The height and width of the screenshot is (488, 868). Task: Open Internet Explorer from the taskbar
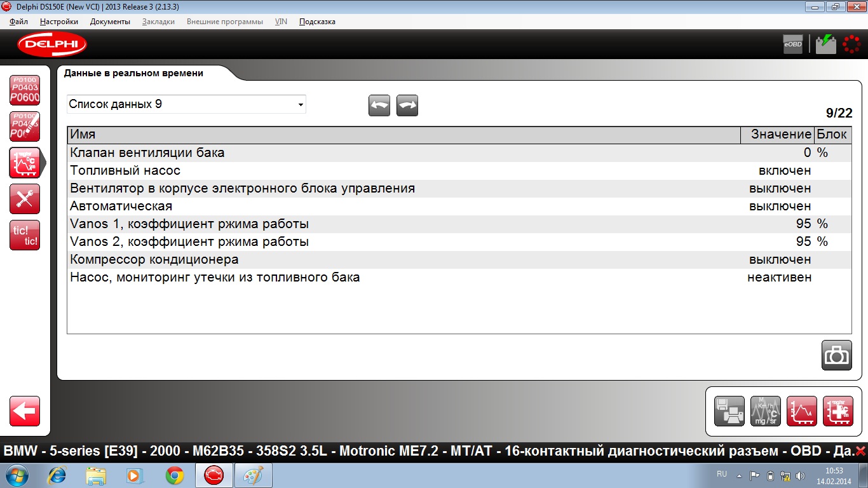pyautogui.click(x=58, y=475)
